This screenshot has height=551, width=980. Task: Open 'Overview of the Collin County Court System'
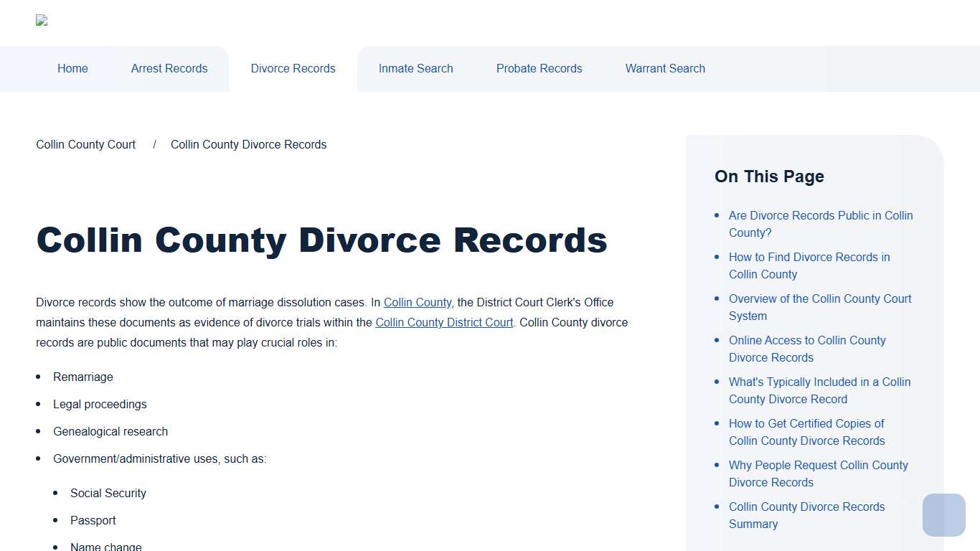pos(820,307)
